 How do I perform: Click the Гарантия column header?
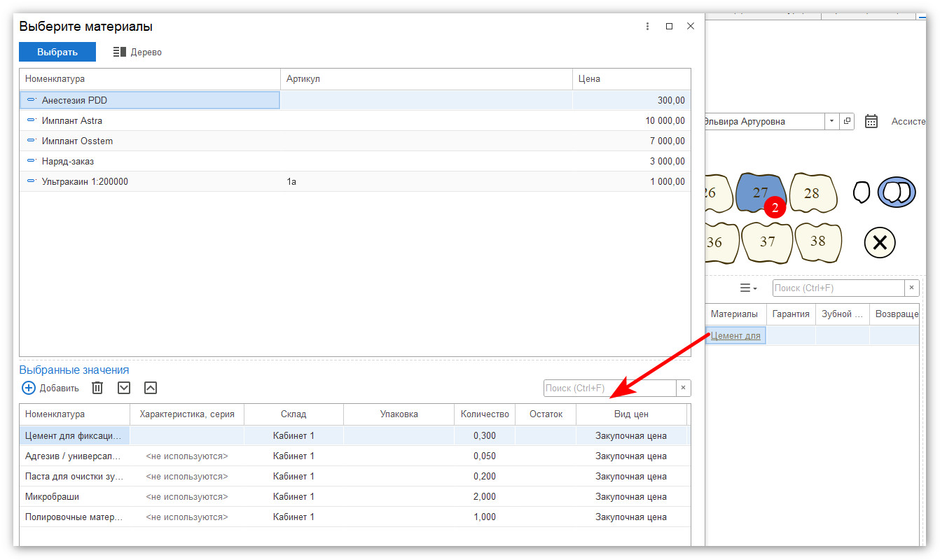tap(791, 314)
